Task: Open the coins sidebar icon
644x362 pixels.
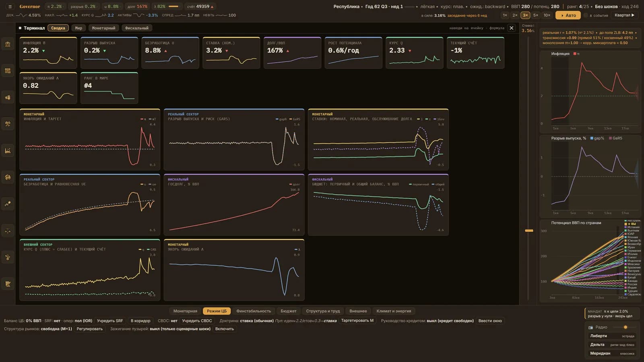Action: pos(8,97)
